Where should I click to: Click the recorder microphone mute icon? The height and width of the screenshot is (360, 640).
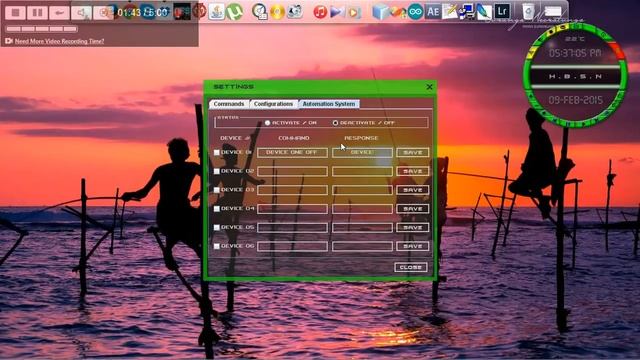81,13
